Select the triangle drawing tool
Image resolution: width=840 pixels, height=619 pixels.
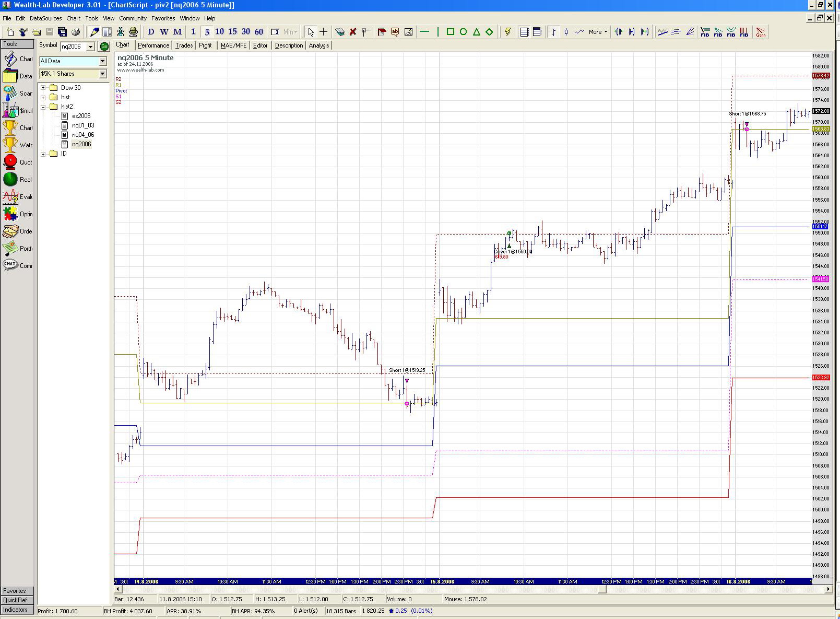476,32
